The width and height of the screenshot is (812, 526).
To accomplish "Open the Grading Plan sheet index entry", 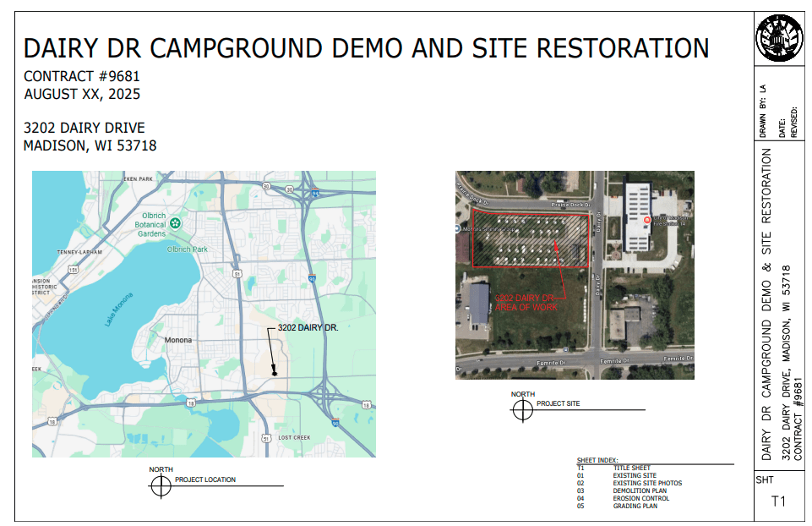I will point(634,506).
